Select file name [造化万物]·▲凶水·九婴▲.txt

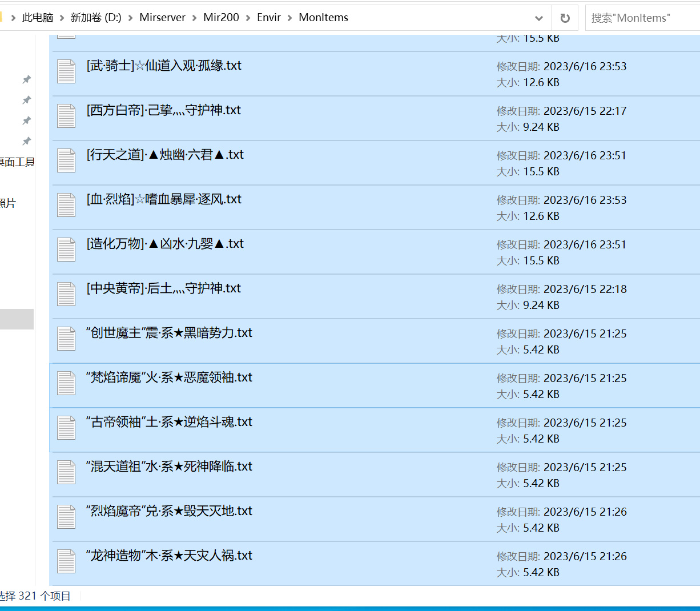(x=165, y=244)
